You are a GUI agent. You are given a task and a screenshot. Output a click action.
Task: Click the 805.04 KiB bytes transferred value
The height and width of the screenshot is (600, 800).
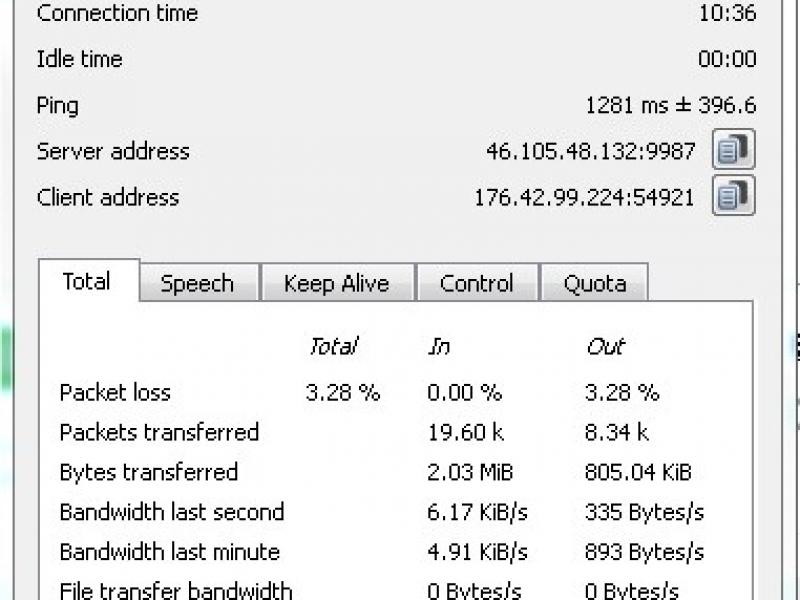[x=638, y=472]
